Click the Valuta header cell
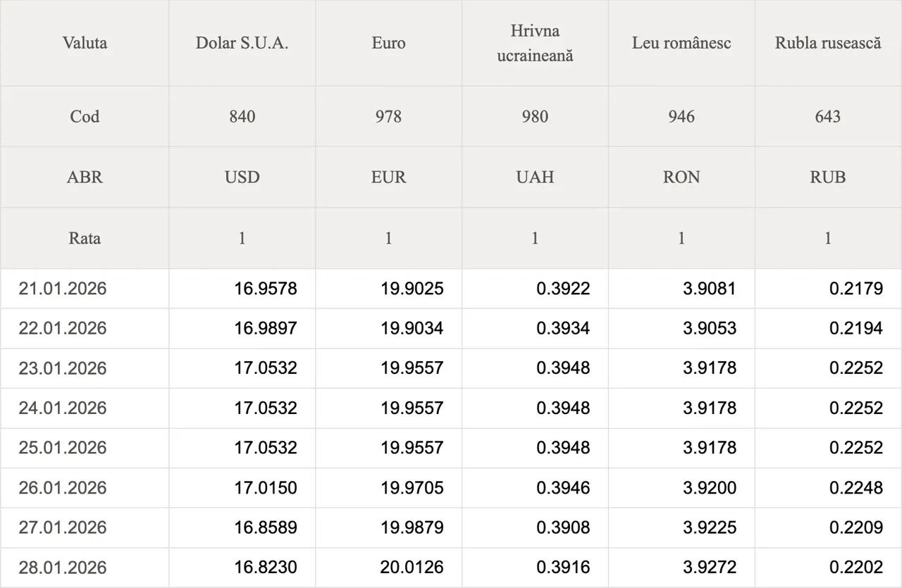Viewport: 902px width, 588px height. (x=85, y=43)
